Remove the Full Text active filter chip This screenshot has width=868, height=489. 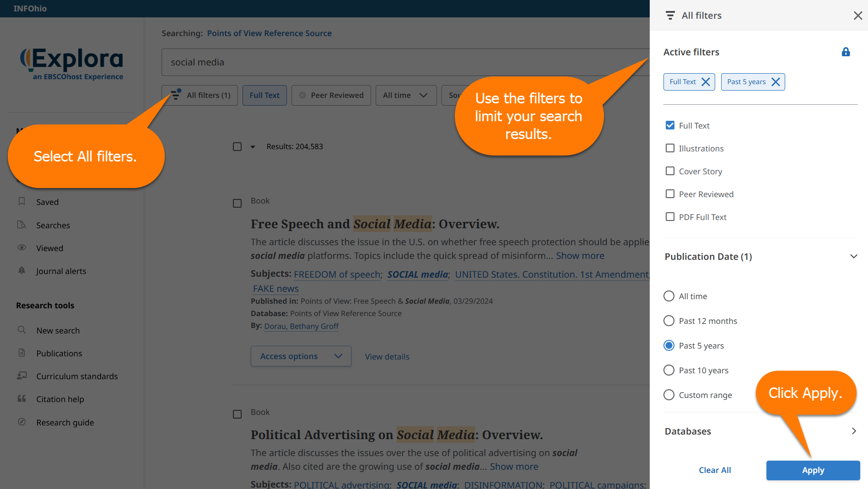[706, 82]
